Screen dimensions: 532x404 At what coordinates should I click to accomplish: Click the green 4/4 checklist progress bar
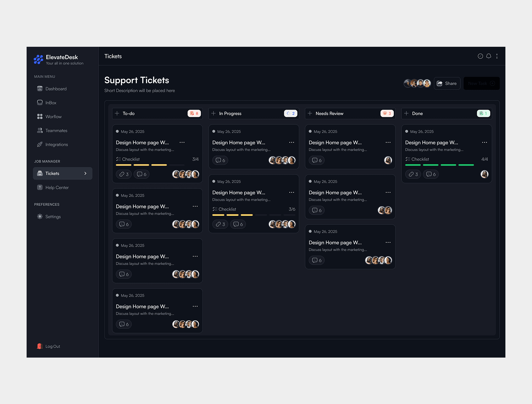coord(440,165)
